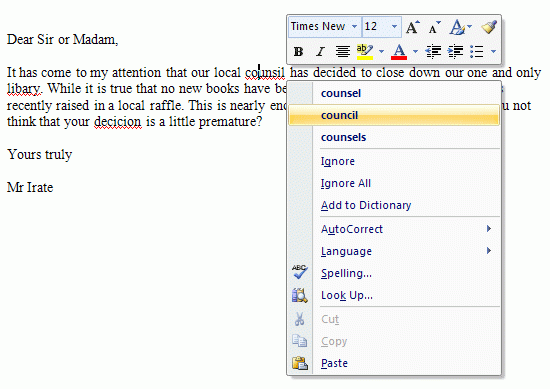Open the font name dropdown arrow
The height and width of the screenshot is (389, 550).
point(355,26)
